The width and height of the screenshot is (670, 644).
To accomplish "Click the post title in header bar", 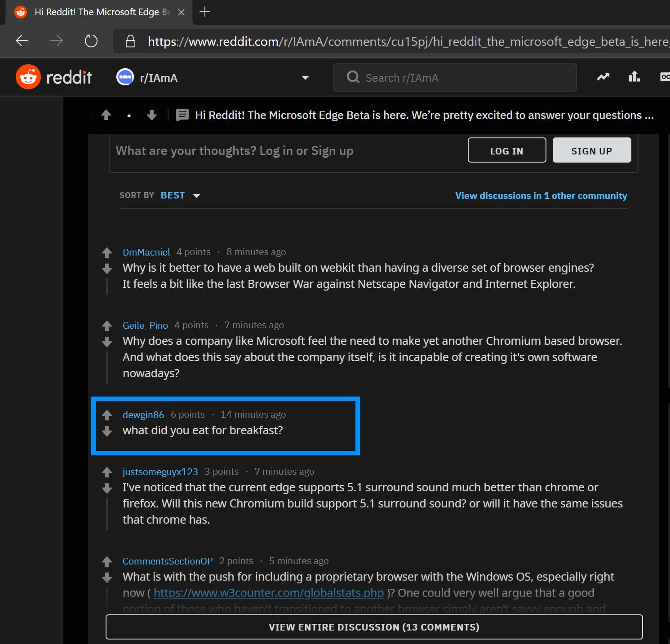I will click(x=424, y=115).
